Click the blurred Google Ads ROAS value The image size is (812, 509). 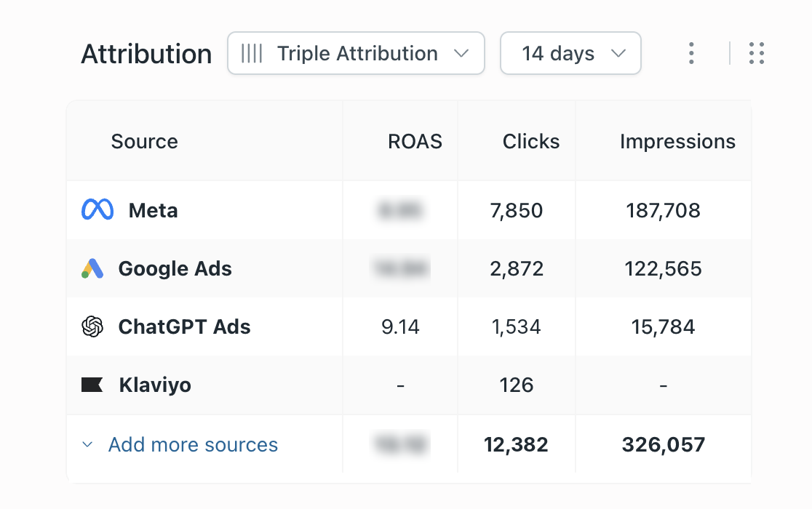pyautogui.click(x=400, y=268)
